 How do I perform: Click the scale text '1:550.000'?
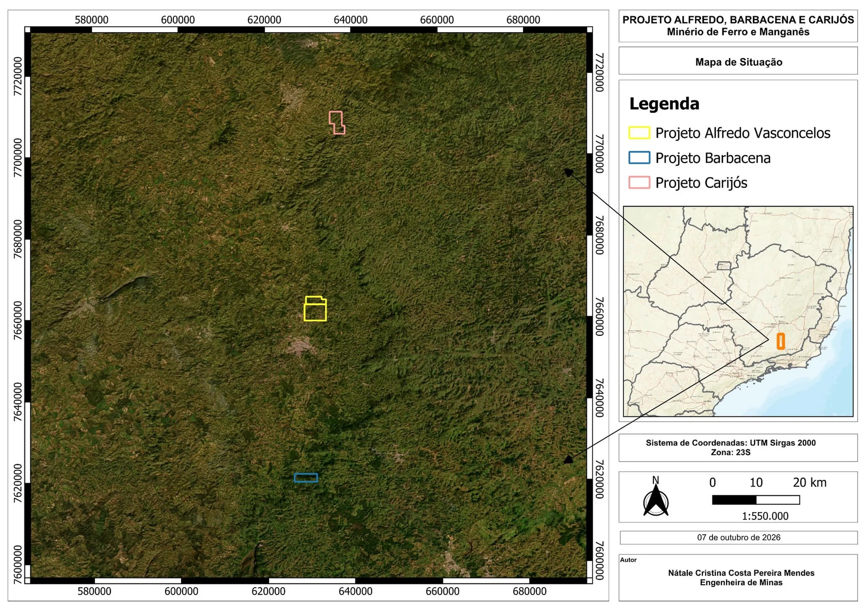765,516
